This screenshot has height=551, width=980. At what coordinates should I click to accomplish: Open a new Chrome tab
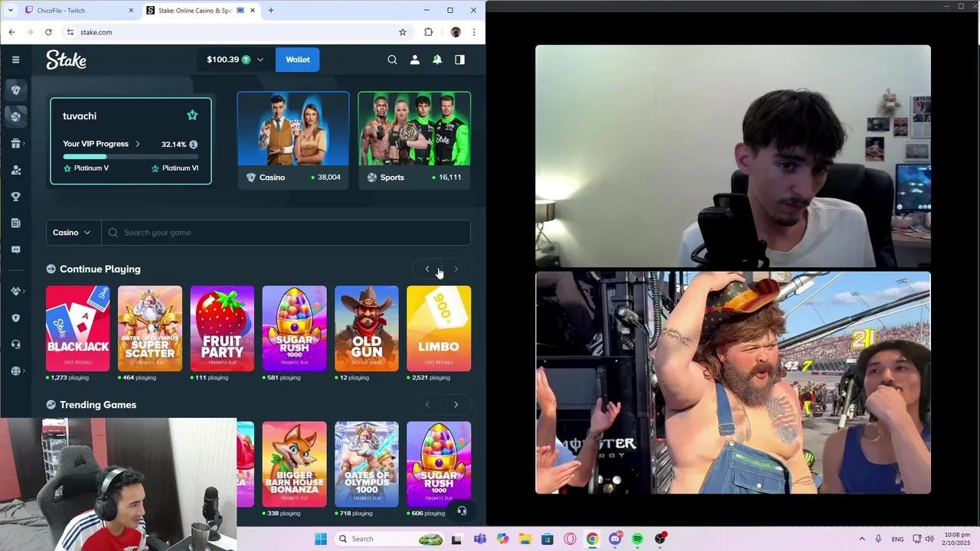tap(270, 11)
